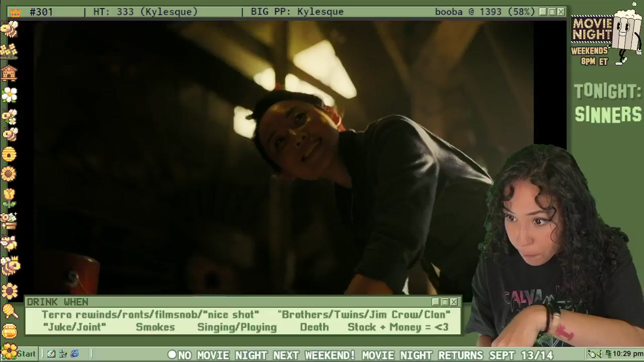Viewport: 644px width, 362px height.
Task: Launch Internet Explorer from the taskbar
Action: tap(75, 354)
